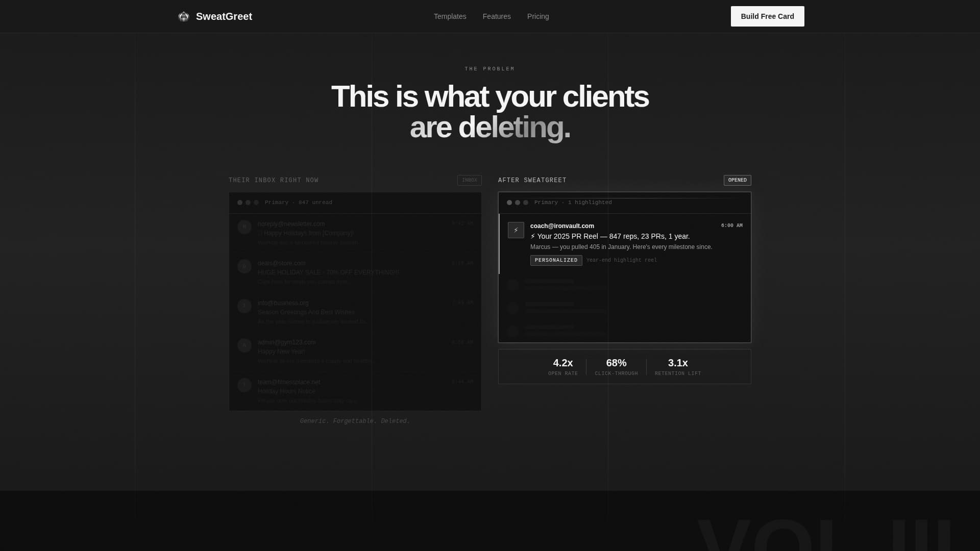Click the avatar beside noreply@newsletter.com
The image size is (980, 551).
(x=244, y=227)
